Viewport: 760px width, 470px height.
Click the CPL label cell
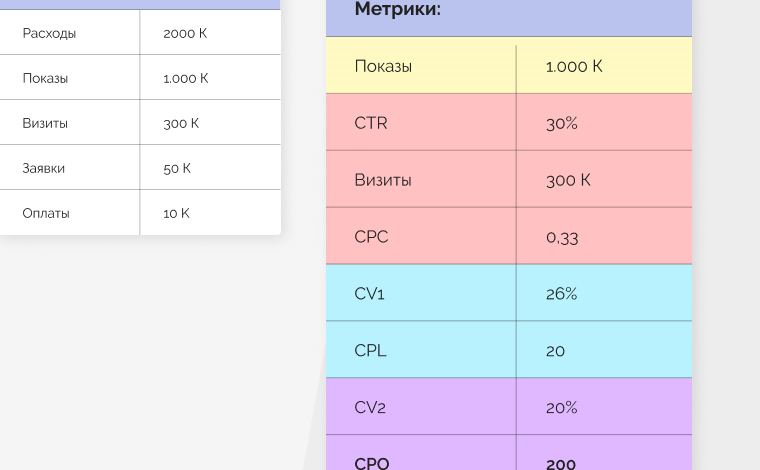pyautogui.click(x=370, y=351)
